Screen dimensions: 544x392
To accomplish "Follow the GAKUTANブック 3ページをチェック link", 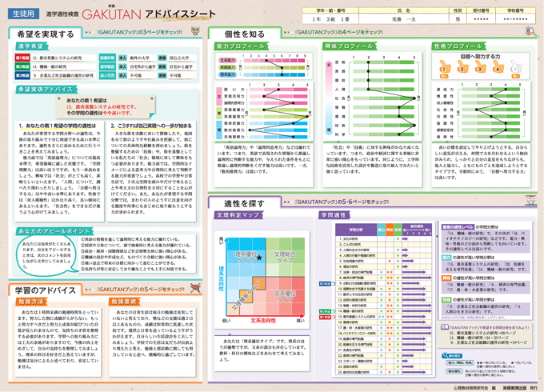I will click(x=139, y=32).
